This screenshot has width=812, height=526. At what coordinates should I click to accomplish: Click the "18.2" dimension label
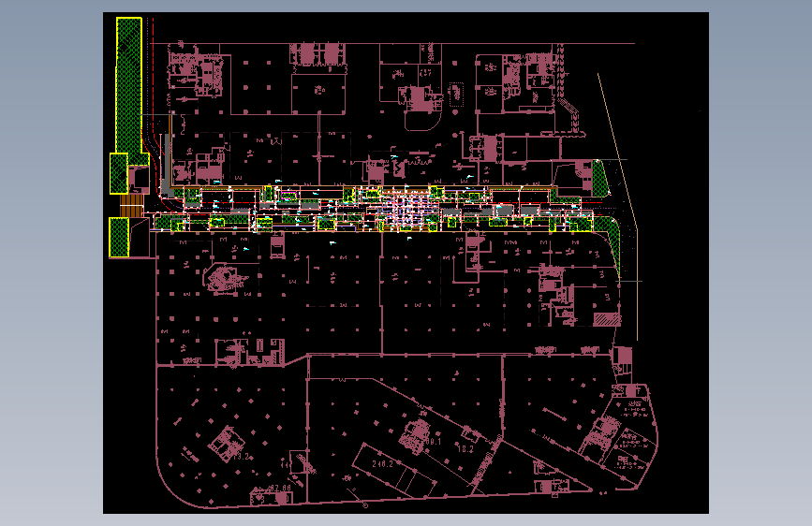(465, 449)
